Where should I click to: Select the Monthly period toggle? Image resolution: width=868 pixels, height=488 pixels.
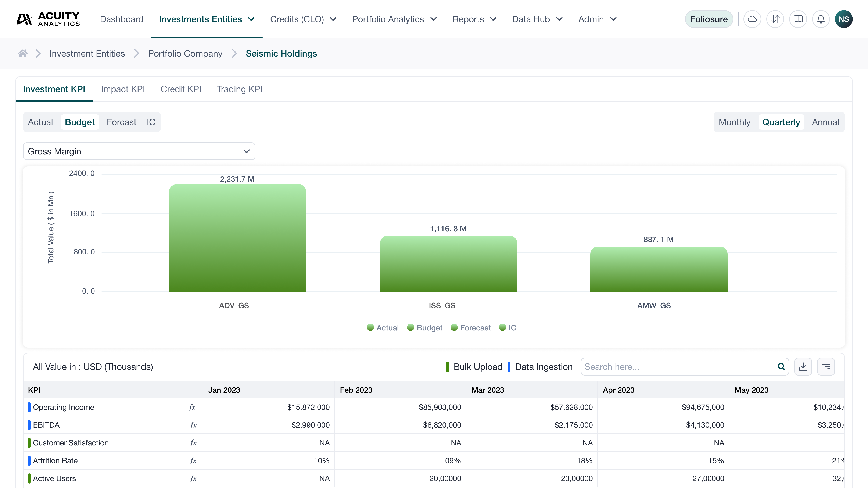pyautogui.click(x=734, y=122)
